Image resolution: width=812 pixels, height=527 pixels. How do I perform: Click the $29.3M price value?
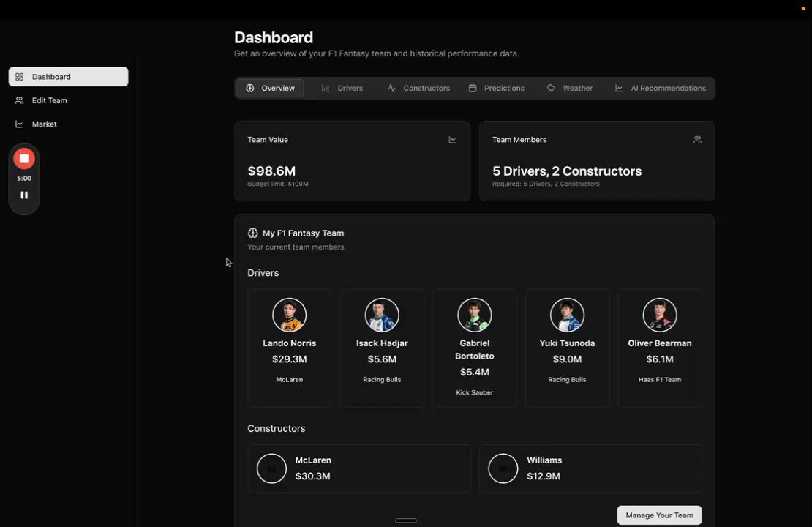click(x=289, y=359)
